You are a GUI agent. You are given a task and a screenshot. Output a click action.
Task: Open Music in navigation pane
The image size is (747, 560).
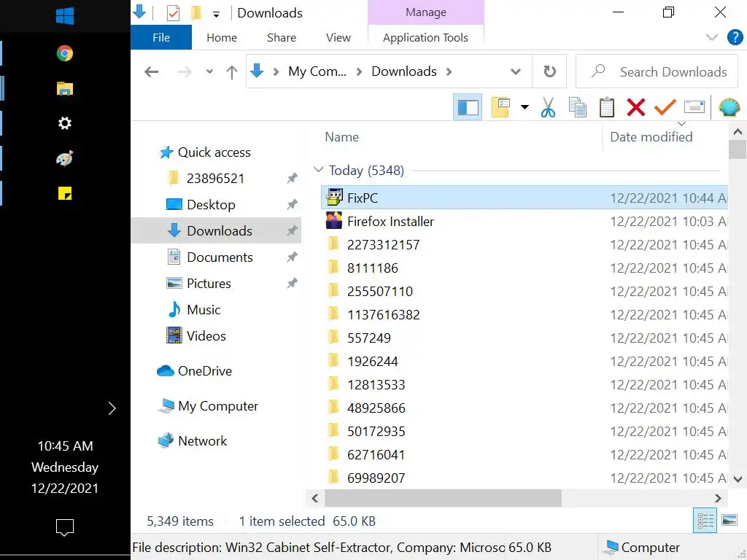[x=194, y=309]
